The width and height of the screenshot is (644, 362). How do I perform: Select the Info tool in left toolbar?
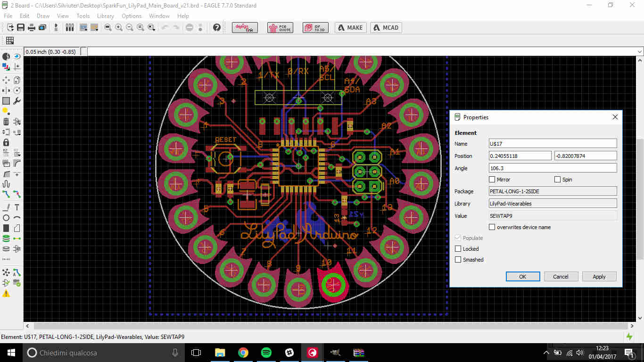point(6,57)
